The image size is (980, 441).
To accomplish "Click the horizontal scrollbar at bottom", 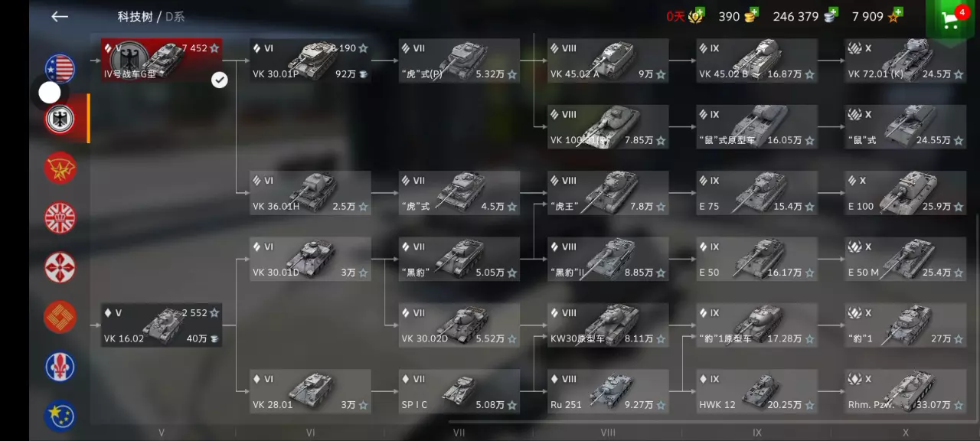I will 713,421.
